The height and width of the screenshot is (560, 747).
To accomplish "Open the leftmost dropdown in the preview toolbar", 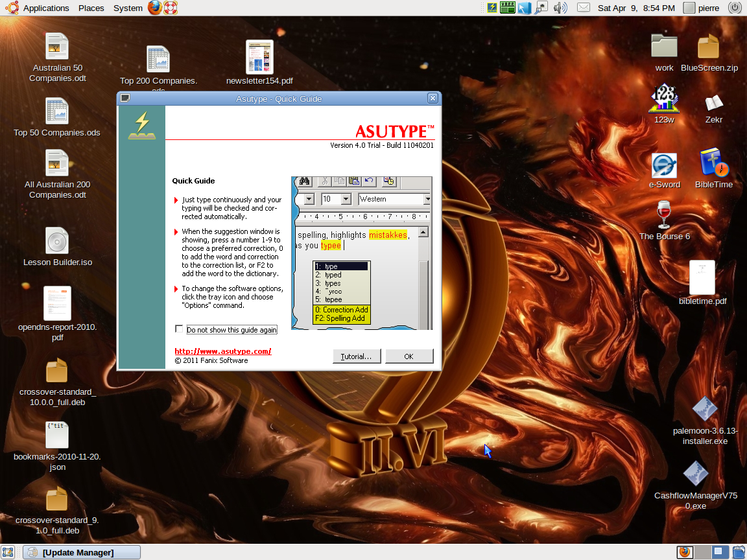I will (x=308, y=198).
